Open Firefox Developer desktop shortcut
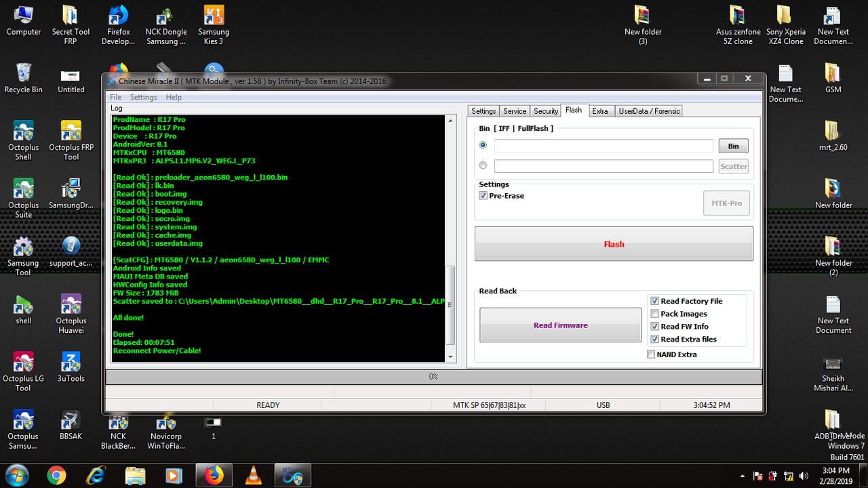The width and height of the screenshot is (868, 488). pos(119,25)
